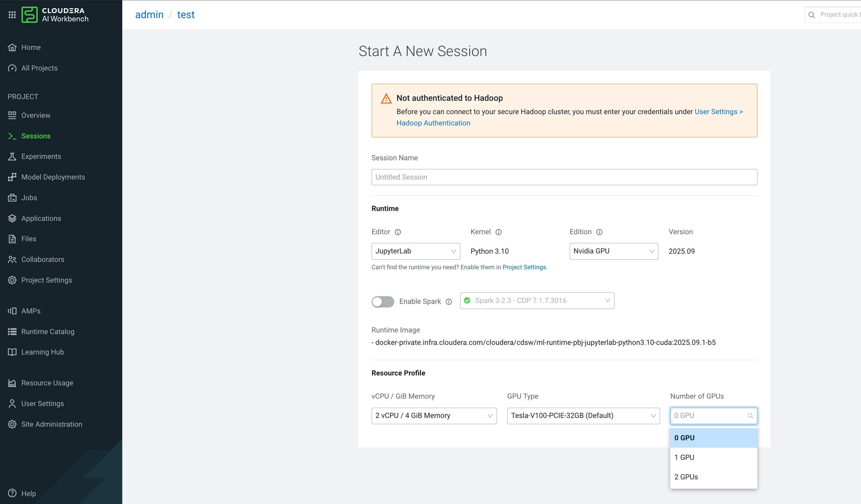Viewport: 861px width, 504px height.
Task: Open the app grid launcher icon
Action: 12,15
